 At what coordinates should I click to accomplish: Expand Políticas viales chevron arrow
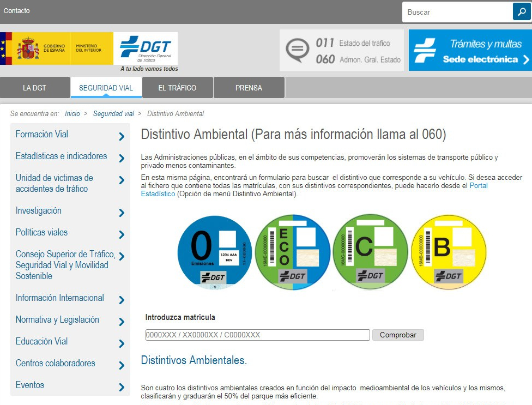[x=122, y=234]
